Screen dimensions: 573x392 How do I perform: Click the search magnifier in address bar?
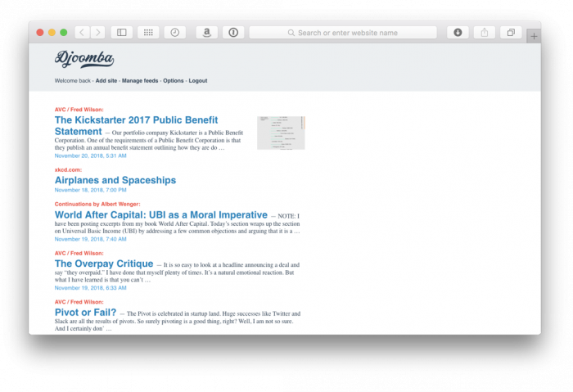pyautogui.click(x=291, y=33)
